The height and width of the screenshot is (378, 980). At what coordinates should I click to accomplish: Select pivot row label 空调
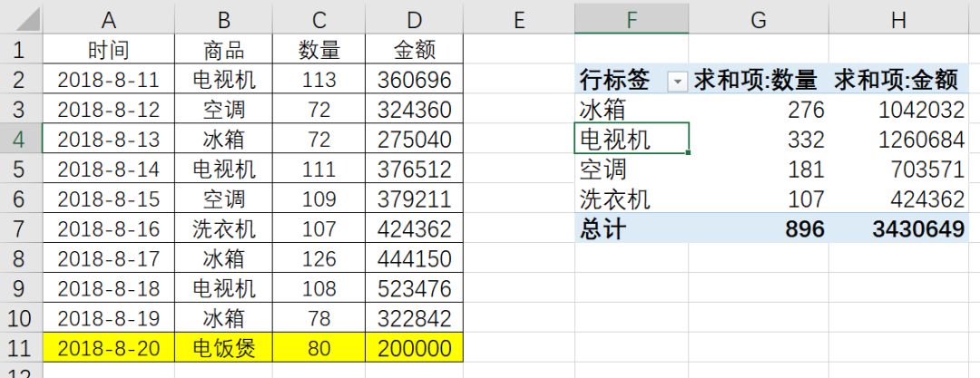coord(632,169)
